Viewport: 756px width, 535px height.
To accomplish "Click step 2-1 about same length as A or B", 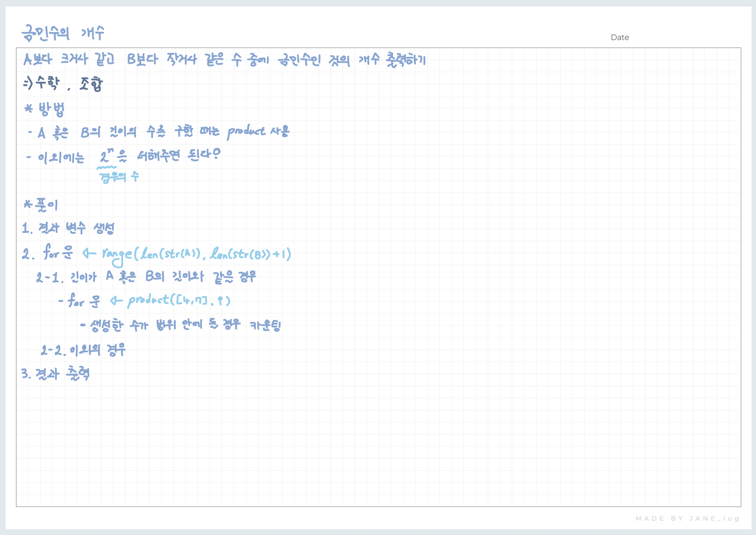I will (x=146, y=277).
